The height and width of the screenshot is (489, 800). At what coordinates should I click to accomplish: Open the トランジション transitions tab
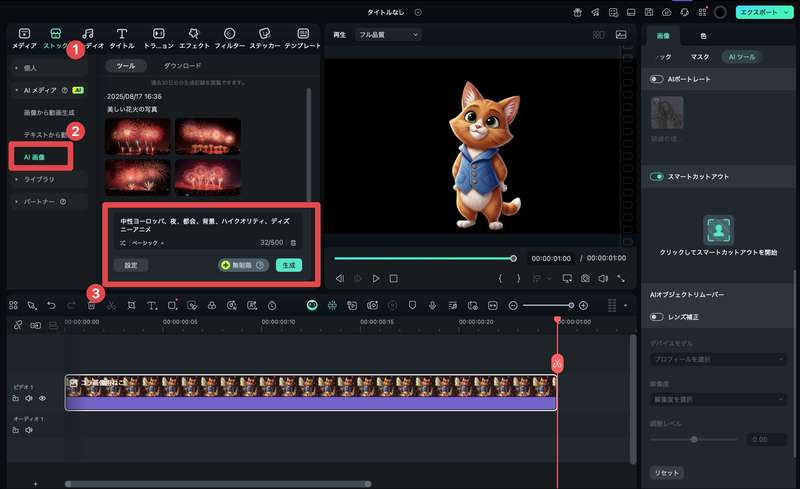tap(159, 38)
